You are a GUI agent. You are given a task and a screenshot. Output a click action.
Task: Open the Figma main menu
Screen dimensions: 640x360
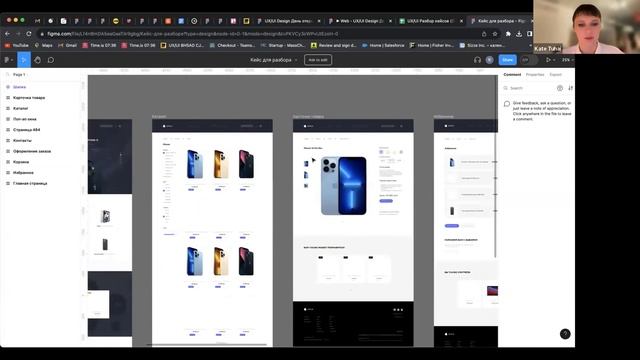(8, 60)
